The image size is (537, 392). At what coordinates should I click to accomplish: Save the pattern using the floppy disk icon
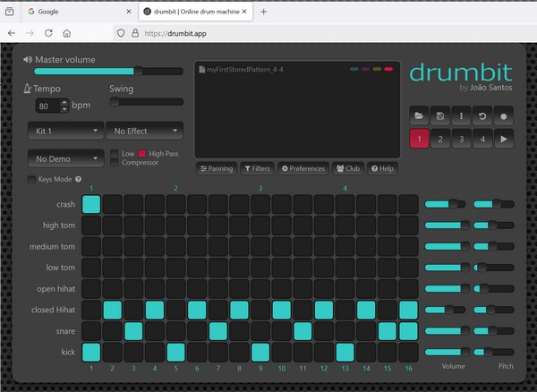click(439, 115)
